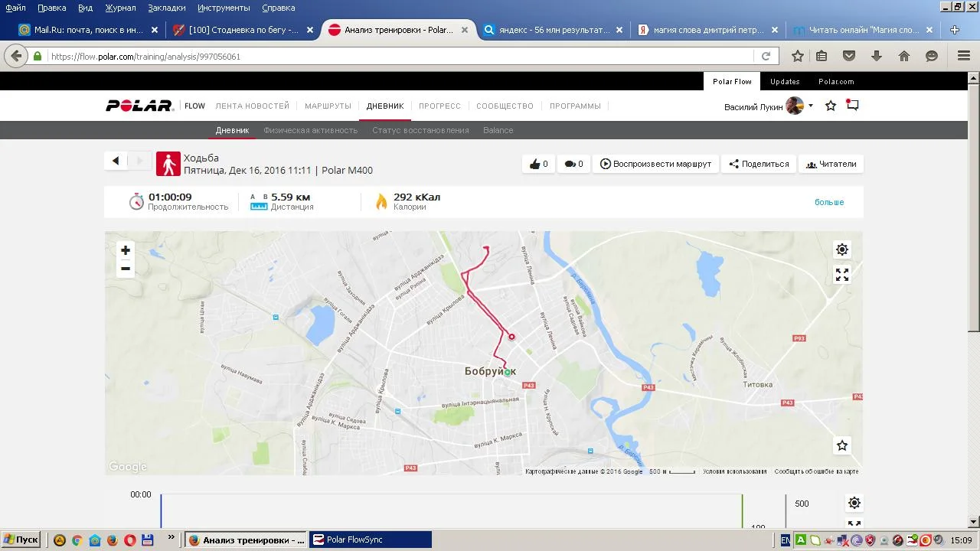
Task: Open the ПРОГРЕСС navigation tab
Action: click(439, 106)
